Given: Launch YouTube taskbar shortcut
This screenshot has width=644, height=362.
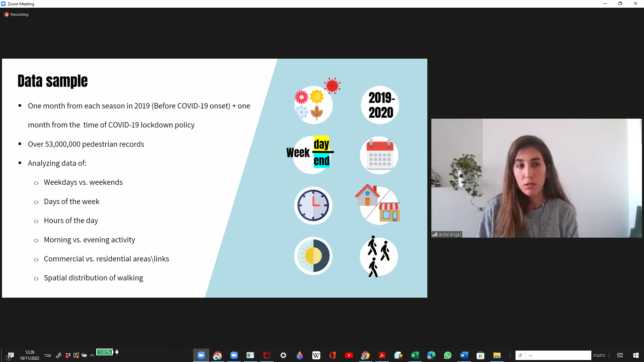Looking at the screenshot, I should 349,355.
